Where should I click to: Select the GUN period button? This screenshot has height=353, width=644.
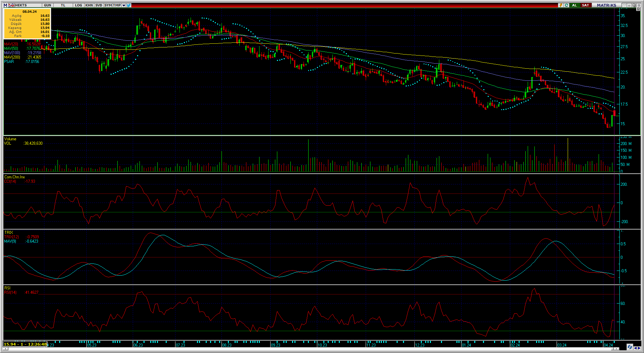coord(48,5)
